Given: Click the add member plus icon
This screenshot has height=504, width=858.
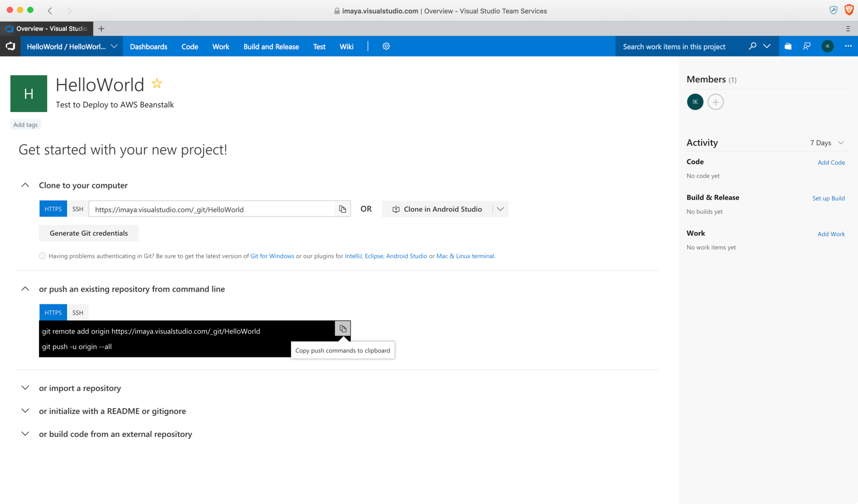Looking at the screenshot, I should point(716,102).
